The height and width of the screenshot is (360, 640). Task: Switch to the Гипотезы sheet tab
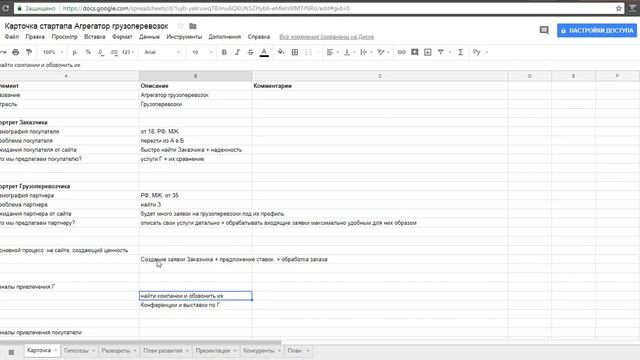point(76,351)
